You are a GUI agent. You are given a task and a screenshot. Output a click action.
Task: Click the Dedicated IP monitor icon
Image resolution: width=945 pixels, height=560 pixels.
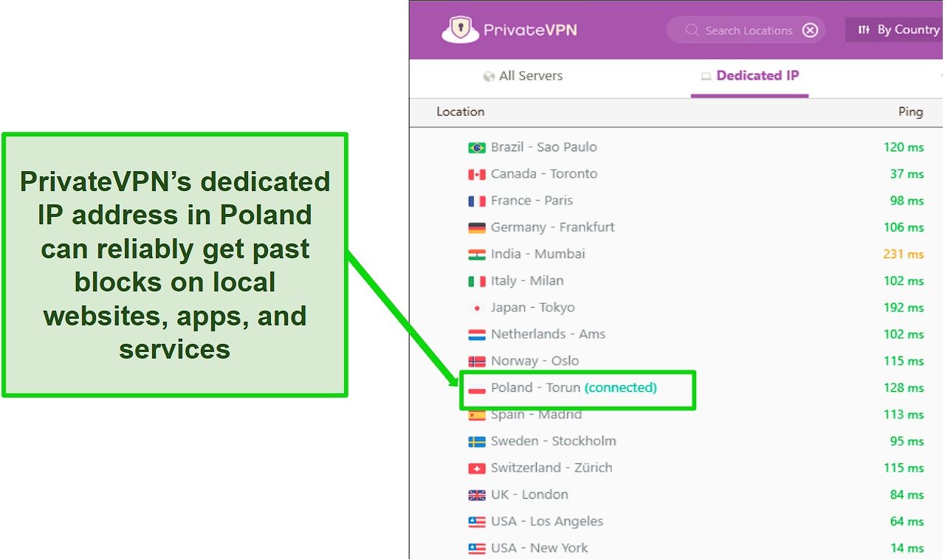pyautogui.click(x=705, y=76)
